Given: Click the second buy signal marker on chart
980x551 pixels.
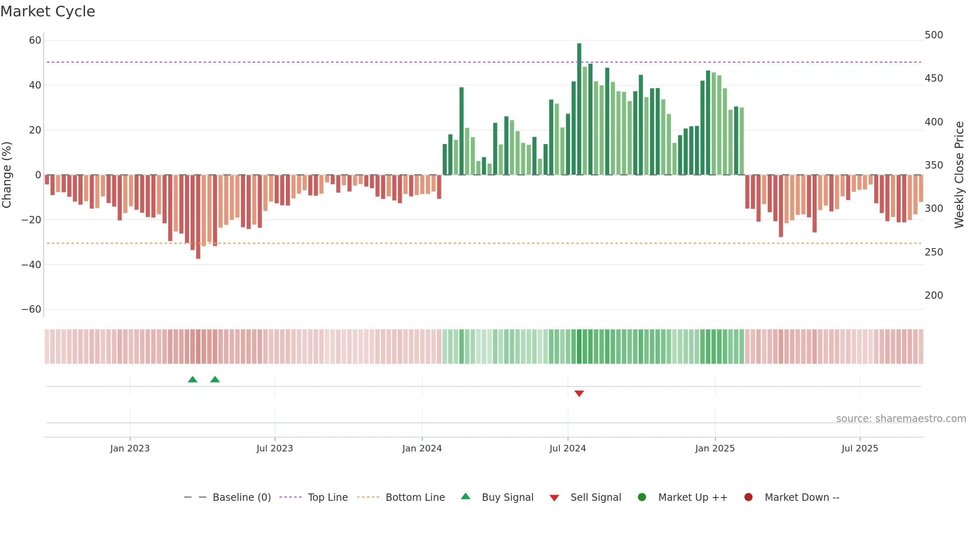Looking at the screenshot, I should pyautogui.click(x=215, y=380).
